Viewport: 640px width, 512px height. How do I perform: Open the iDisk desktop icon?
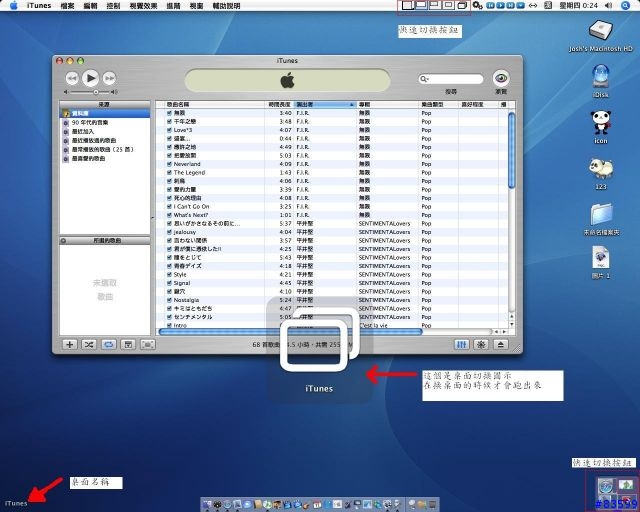pyautogui.click(x=600, y=80)
